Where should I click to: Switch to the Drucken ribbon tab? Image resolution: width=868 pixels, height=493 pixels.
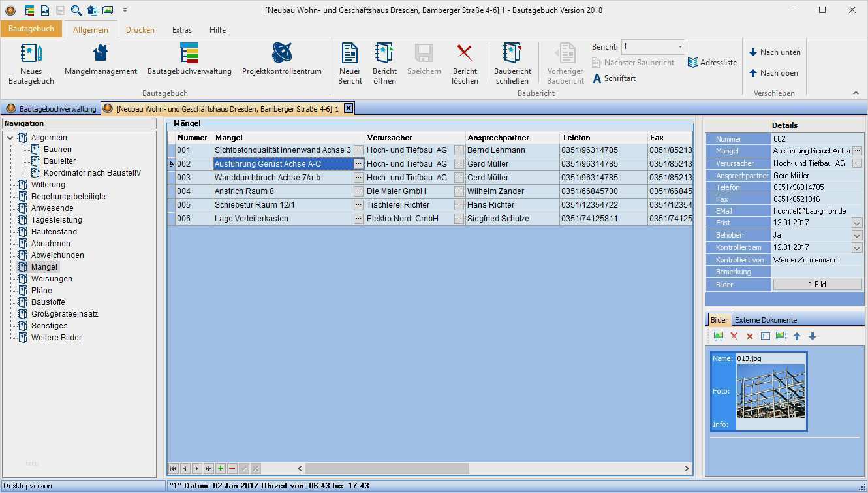click(x=140, y=30)
